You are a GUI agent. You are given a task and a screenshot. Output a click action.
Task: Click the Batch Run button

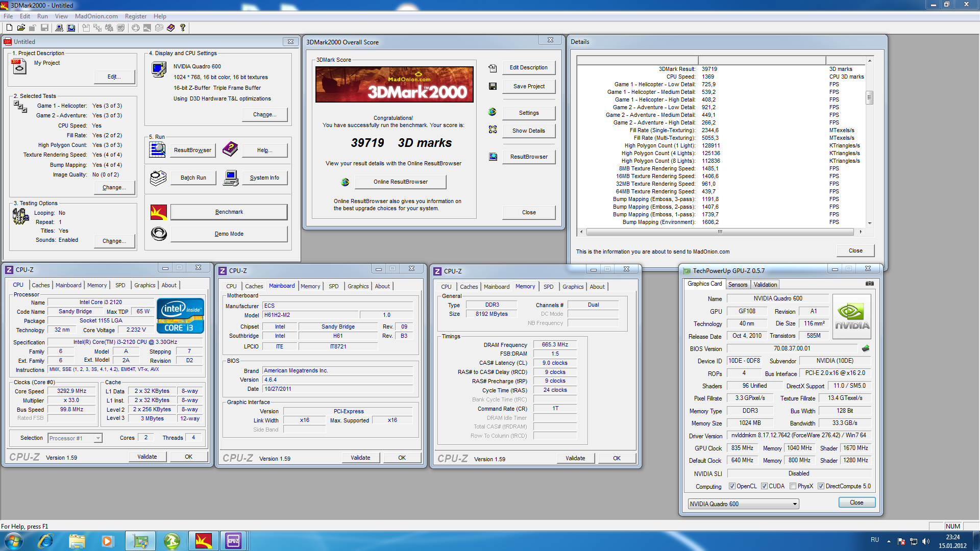click(193, 178)
